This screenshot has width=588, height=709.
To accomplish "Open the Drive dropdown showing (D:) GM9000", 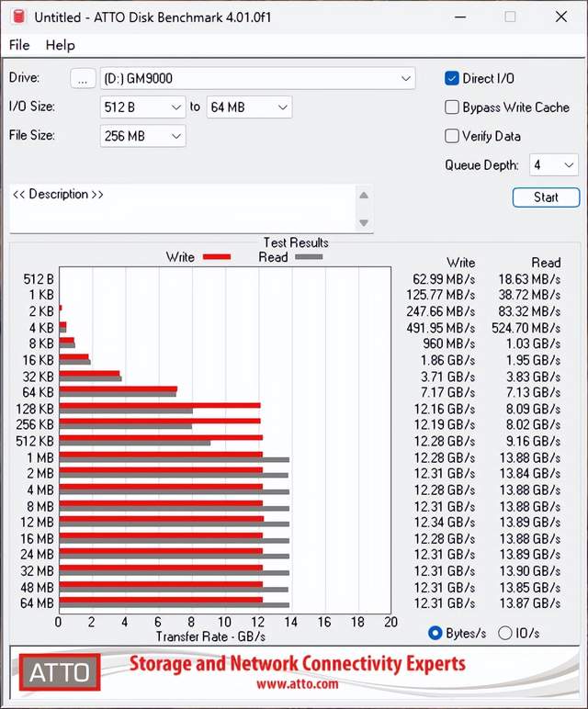I will coord(257,79).
